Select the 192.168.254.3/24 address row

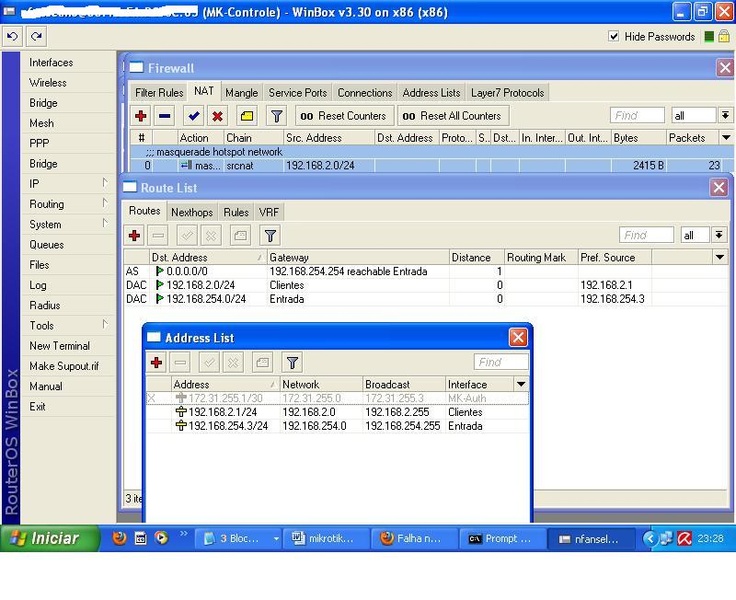point(337,426)
